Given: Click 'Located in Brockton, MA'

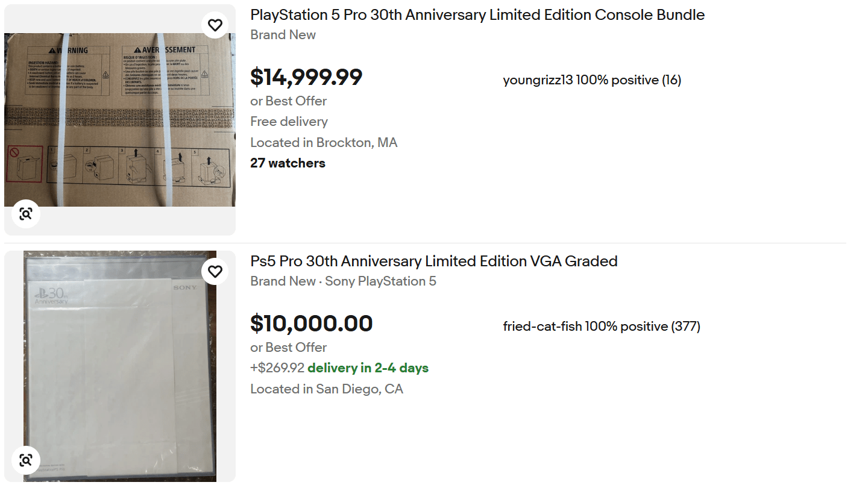Looking at the screenshot, I should [324, 143].
